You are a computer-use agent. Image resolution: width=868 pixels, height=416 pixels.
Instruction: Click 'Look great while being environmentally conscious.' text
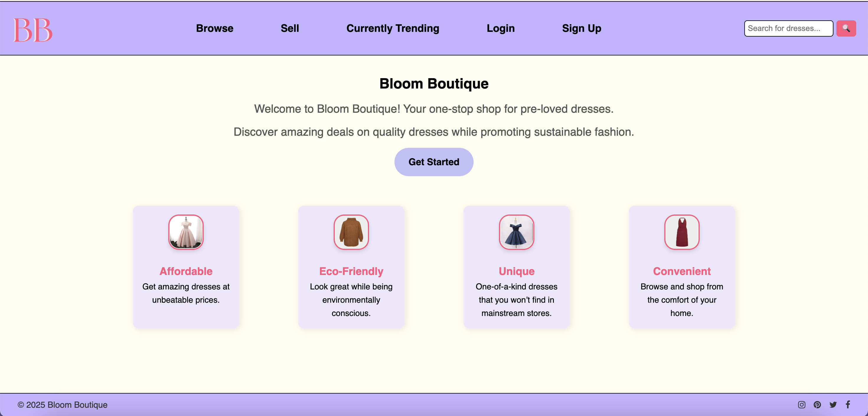(351, 300)
